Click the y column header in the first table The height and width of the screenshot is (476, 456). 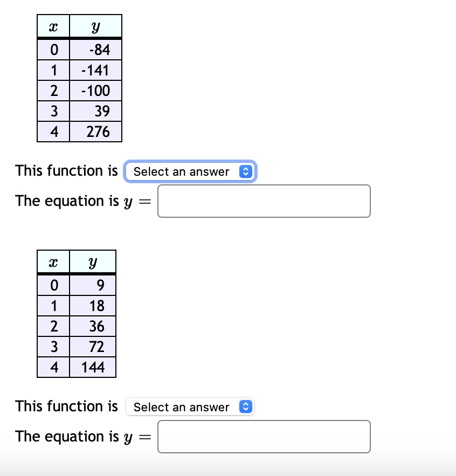[x=95, y=25]
